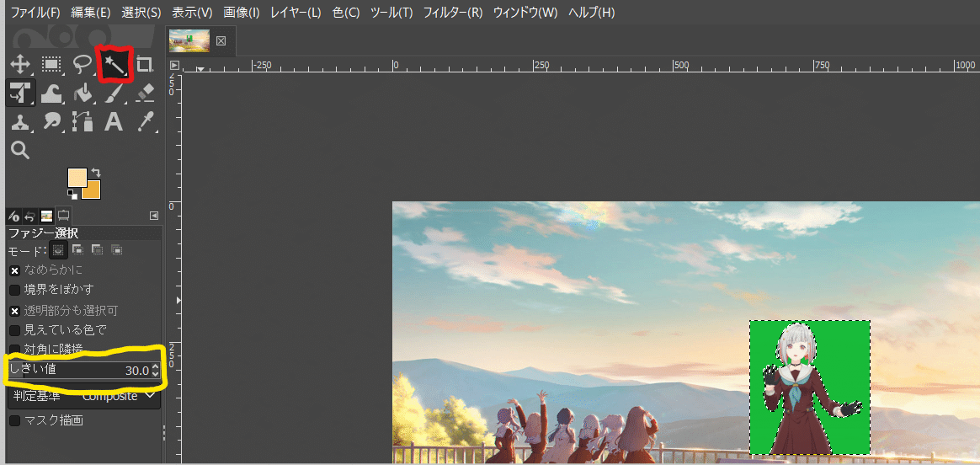The image size is (980, 465).
Task: Enable the マスク描画 draw mask checkbox
Action: pos(14,420)
